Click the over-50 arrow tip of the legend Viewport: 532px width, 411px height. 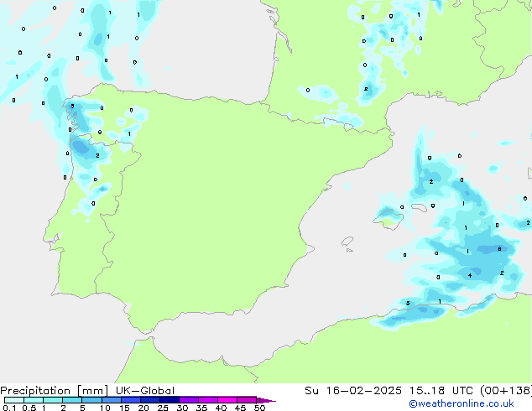[266, 400]
